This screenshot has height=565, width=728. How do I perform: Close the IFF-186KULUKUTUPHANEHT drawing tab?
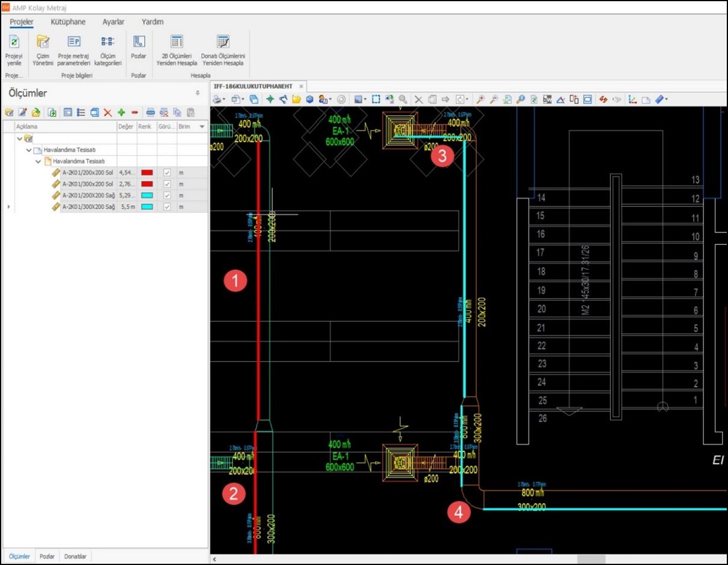(302, 86)
